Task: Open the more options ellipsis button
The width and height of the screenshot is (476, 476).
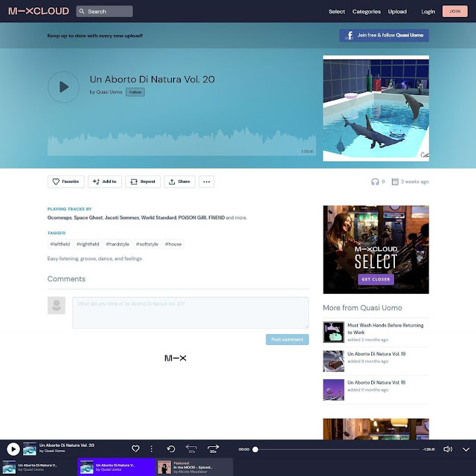Action: pyautogui.click(x=207, y=181)
